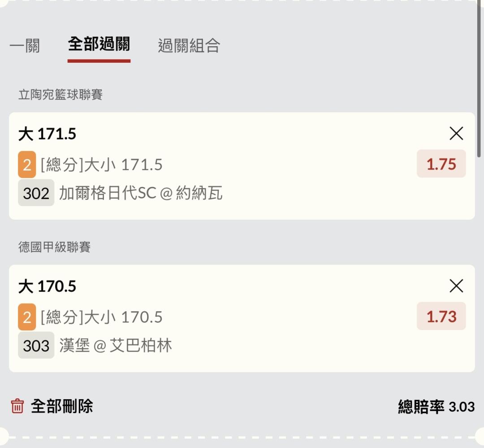Select the 漢堡 @ 艾巴柏林 match text
The image size is (484, 448).
click(116, 346)
